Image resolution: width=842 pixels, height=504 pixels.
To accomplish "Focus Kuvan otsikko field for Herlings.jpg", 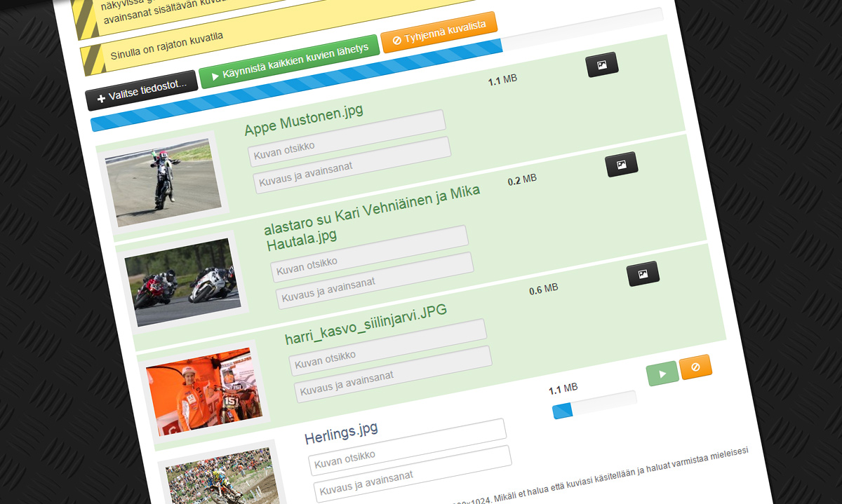I will pyautogui.click(x=407, y=445).
